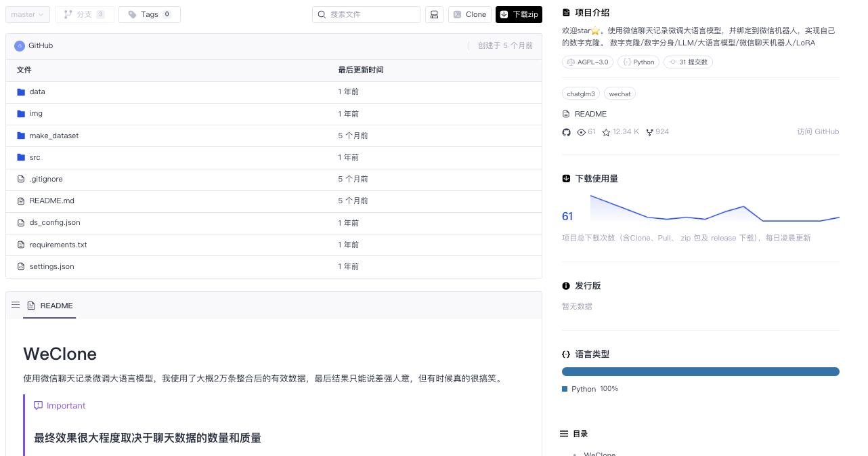Click the Clone button
The image size is (868, 456).
tap(470, 14)
